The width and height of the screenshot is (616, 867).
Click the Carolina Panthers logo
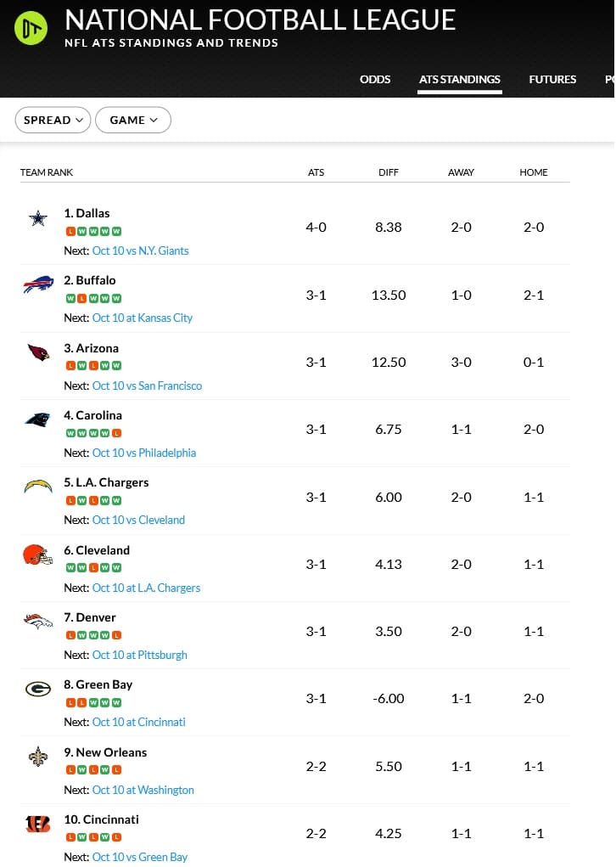(38, 419)
